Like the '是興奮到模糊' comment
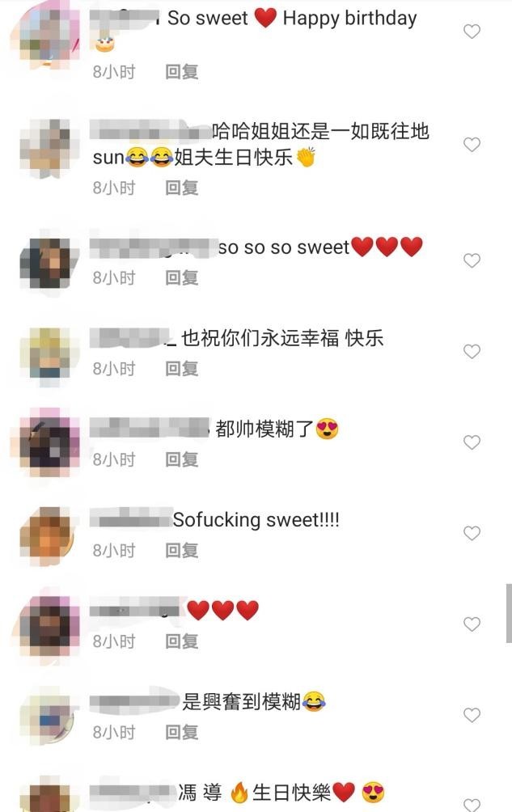512x812 pixels. click(x=472, y=715)
